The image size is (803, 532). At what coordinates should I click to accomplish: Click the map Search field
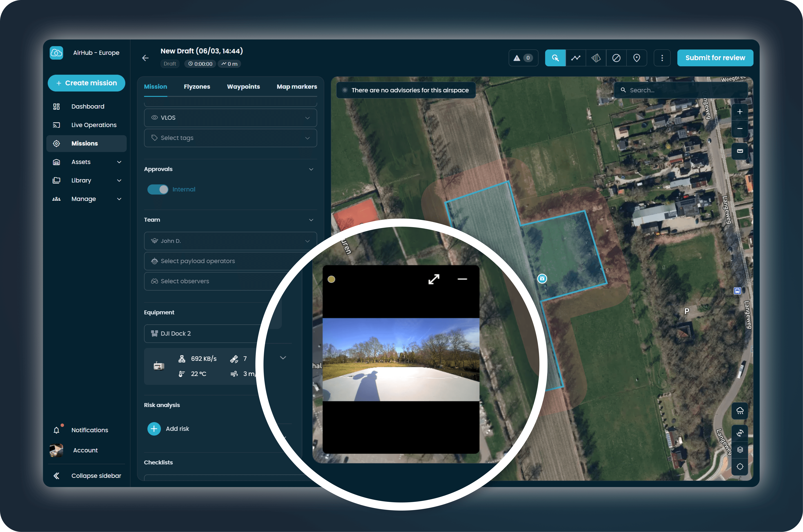tap(680, 90)
